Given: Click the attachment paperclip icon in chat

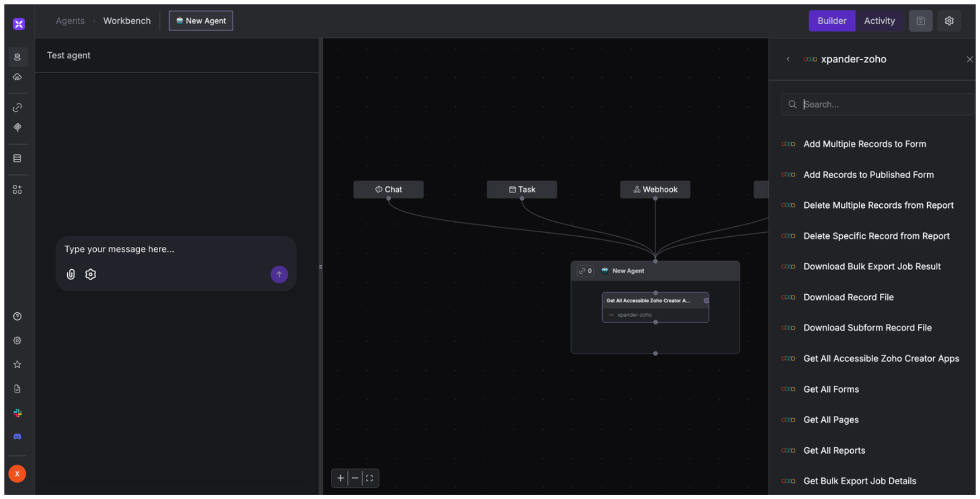Looking at the screenshot, I should [71, 275].
